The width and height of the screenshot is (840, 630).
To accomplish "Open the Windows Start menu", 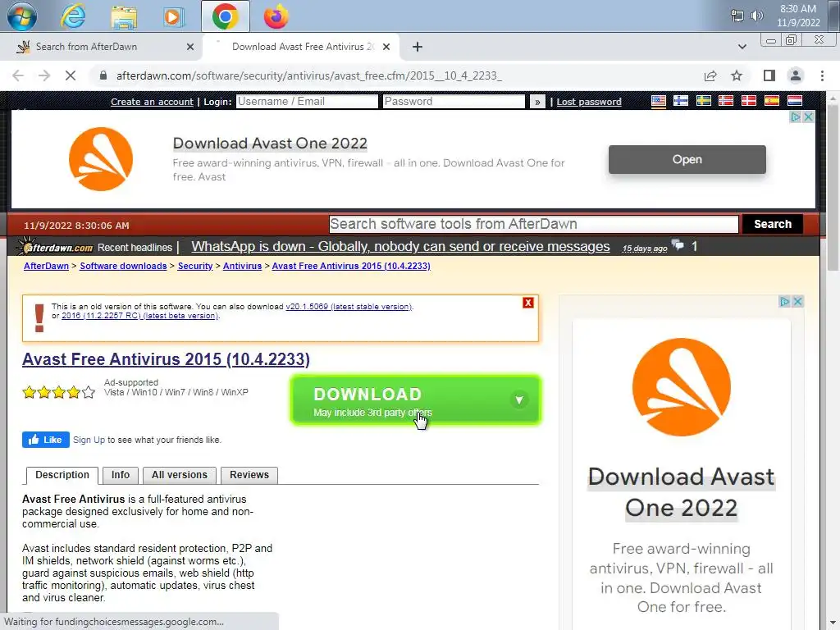I will (x=22, y=16).
